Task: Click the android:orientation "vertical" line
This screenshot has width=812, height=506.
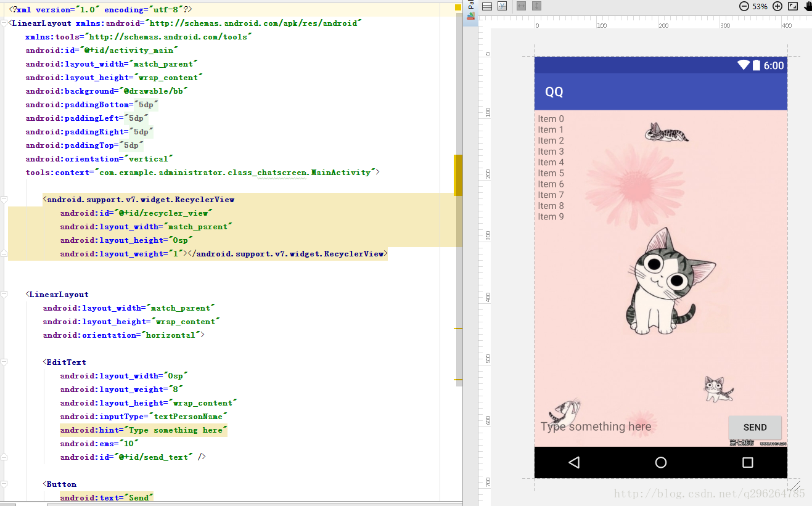Action: (99, 159)
